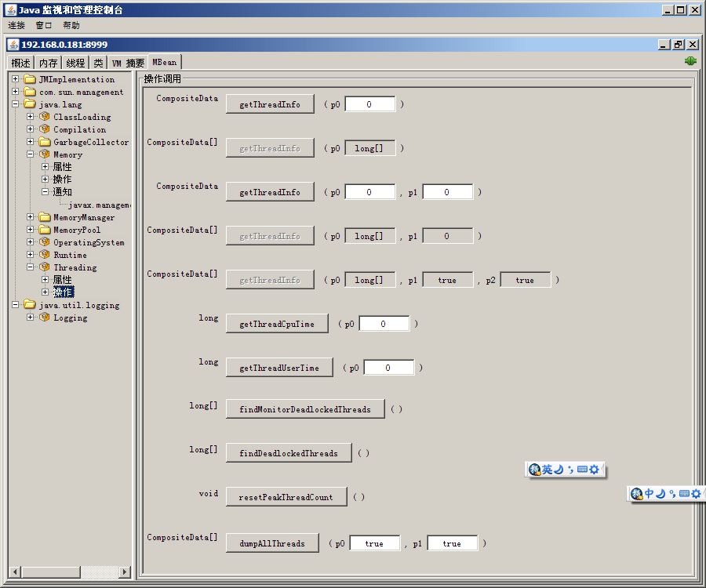Screen dimensions: 706x588
Task: Click the green connection status icon
Action: (690, 61)
